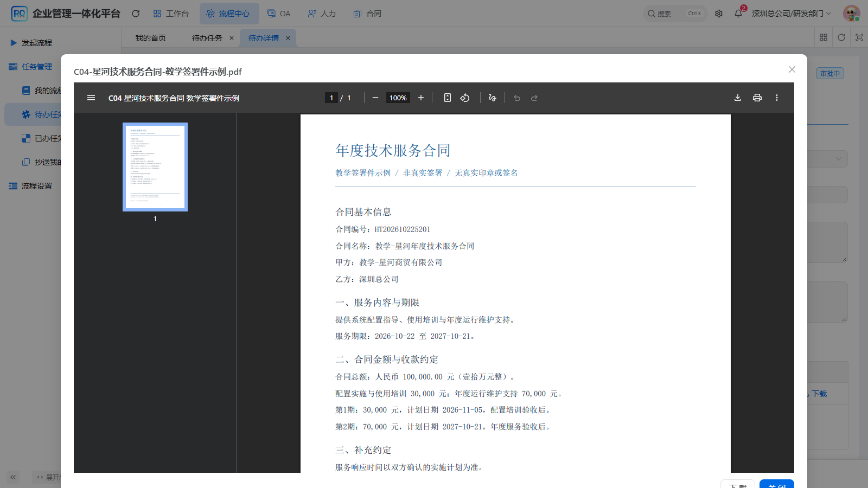Close the PDF preview dialog with X
This screenshot has height=488, width=868.
point(792,69)
